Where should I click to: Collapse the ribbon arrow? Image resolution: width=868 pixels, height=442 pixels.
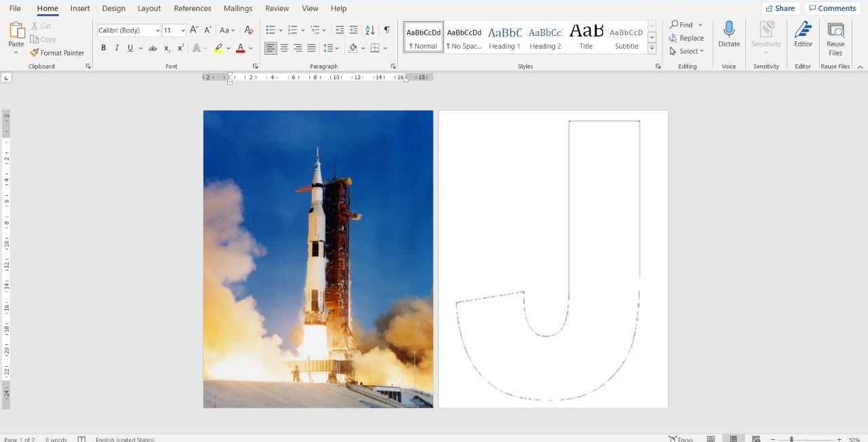tap(860, 66)
